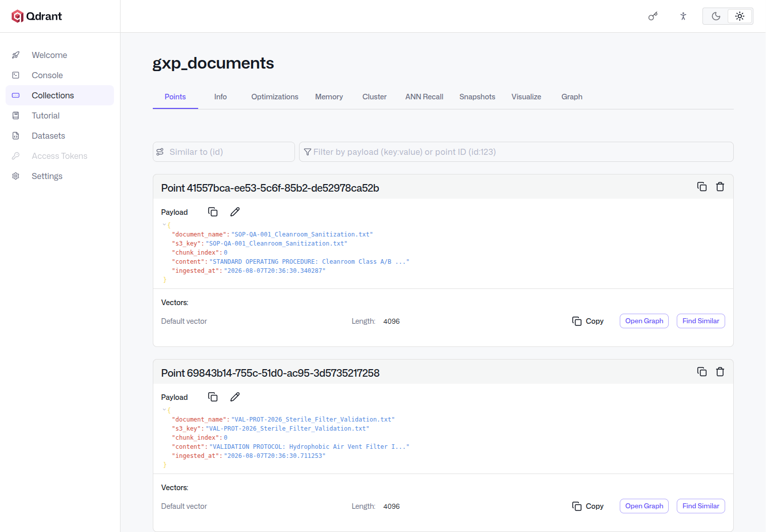Viewport: 766px width, 532px height.
Task: Copy payload of point 69843b14
Action: [x=213, y=397]
